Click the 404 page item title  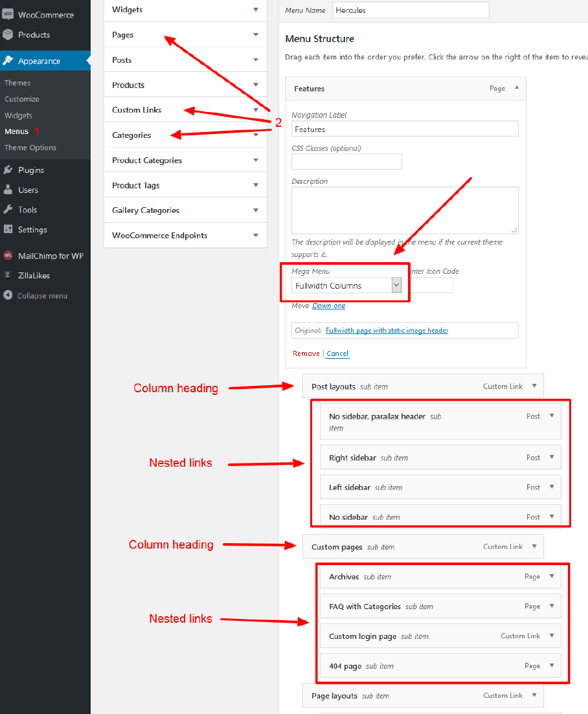(x=345, y=666)
